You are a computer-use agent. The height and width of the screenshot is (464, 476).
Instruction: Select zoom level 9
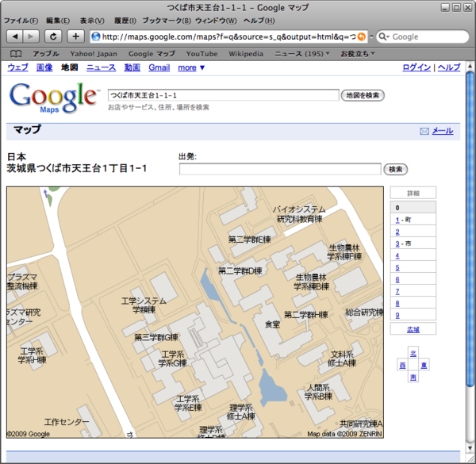click(397, 316)
